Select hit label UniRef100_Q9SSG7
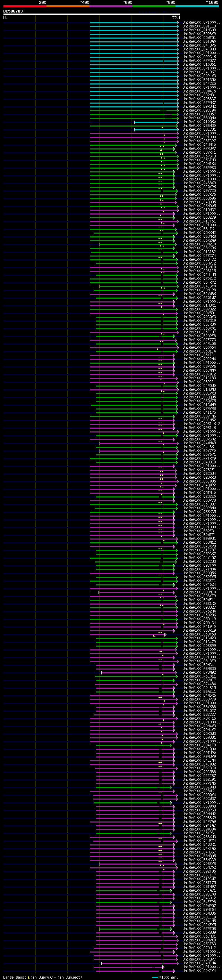The image size is (222, 980). point(199,99)
